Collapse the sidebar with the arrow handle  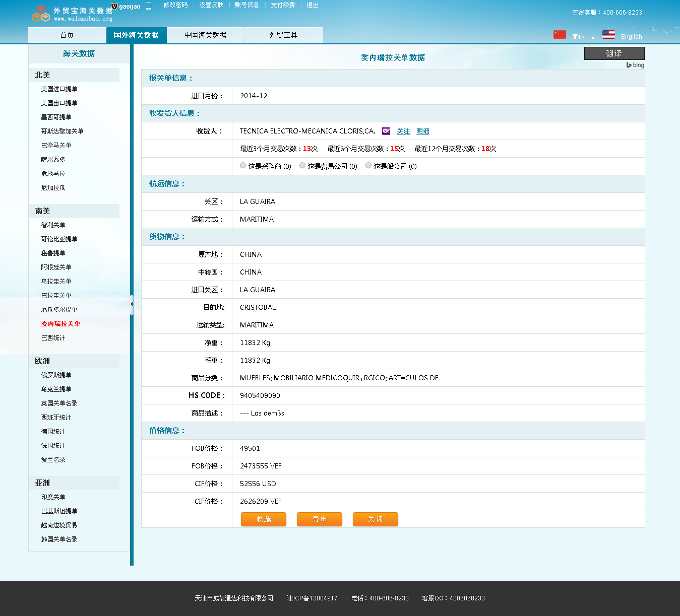point(132,305)
